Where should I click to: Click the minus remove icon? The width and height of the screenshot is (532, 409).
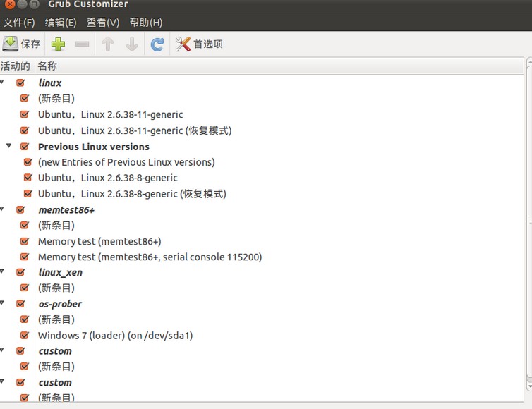[83, 44]
